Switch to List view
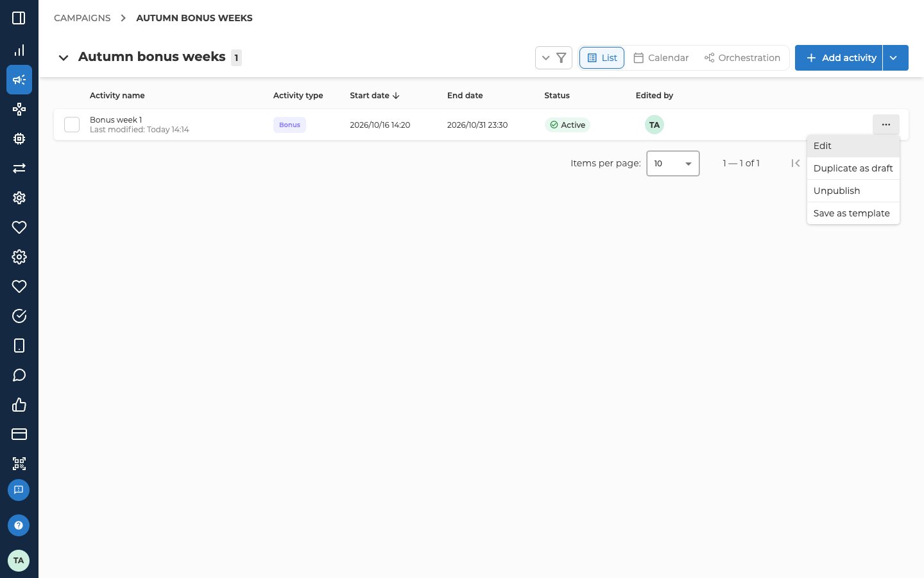924x578 pixels. pos(602,58)
